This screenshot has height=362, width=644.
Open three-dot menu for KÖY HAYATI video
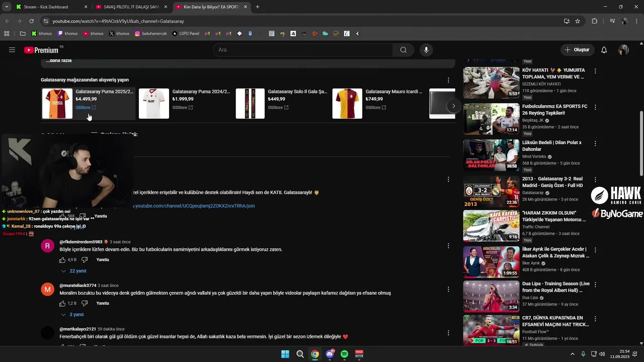click(595, 71)
